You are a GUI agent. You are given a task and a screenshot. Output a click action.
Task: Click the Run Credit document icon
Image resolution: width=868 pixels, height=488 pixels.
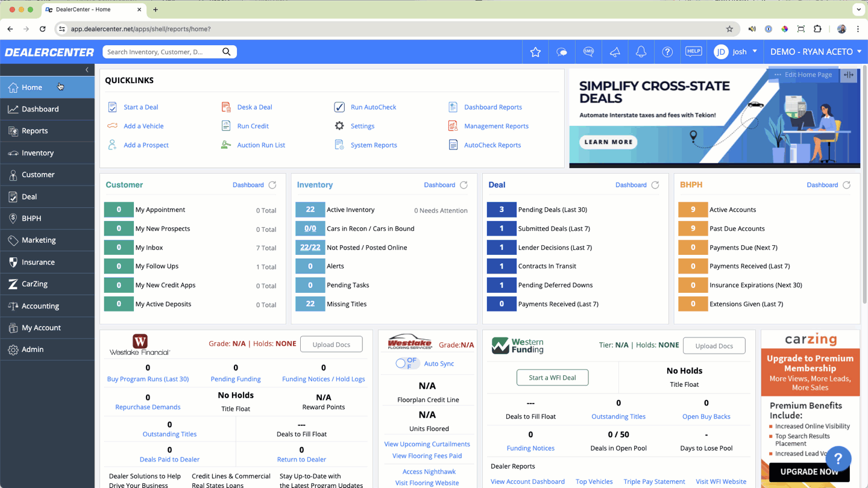(x=226, y=126)
